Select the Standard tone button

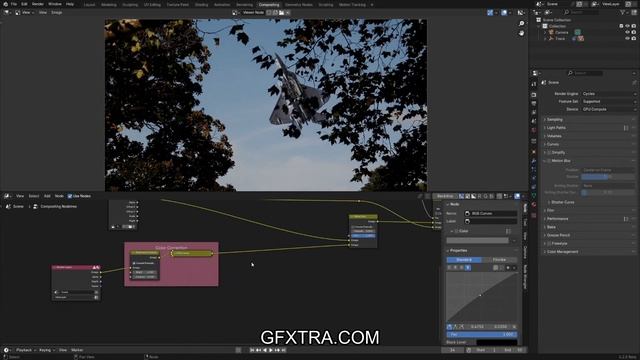pos(464,260)
